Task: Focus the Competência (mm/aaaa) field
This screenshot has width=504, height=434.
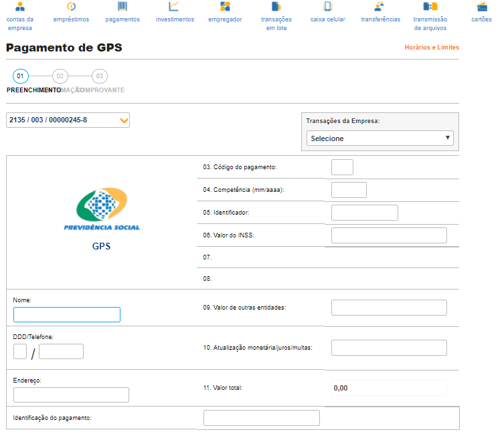Action: 349,190
